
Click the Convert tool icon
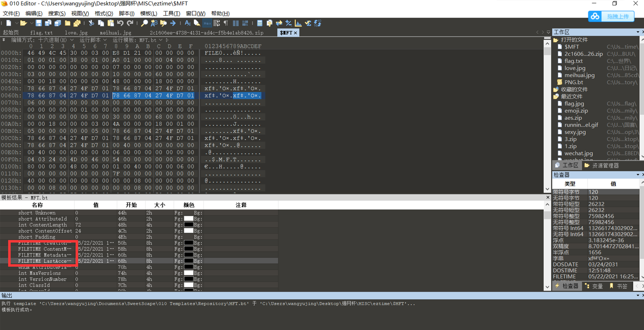pyautogui.click(x=279, y=23)
